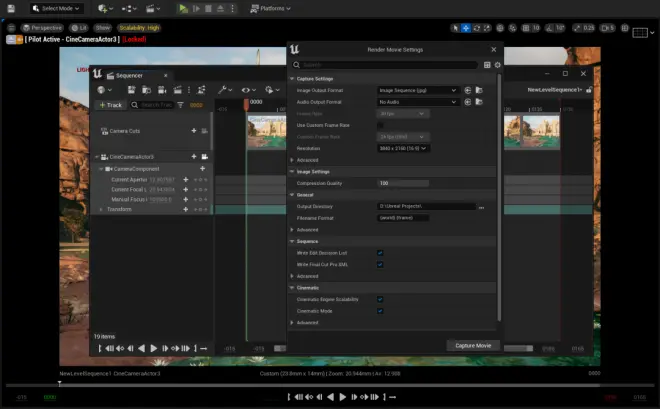
Task: Click Sequencer create camera icon
Action: point(162,90)
